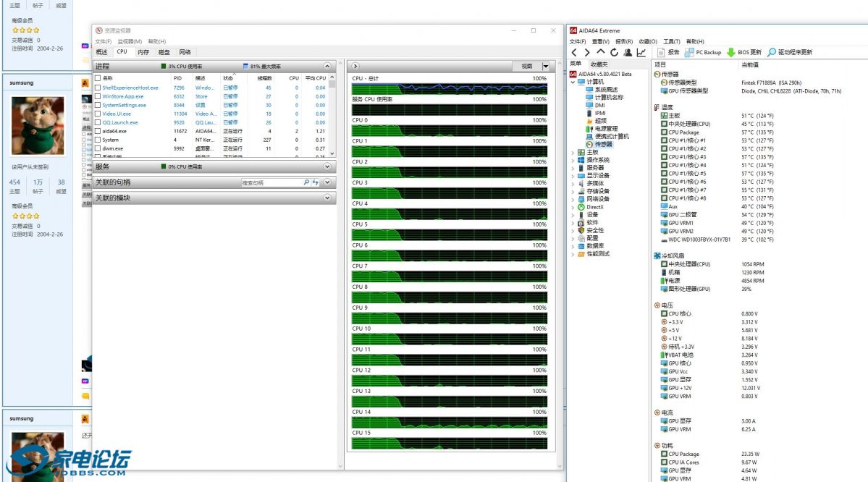Image resolution: width=868 pixels, height=482 pixels.
Task: Expand the 主板 tree node
Action: coord(573,153)
